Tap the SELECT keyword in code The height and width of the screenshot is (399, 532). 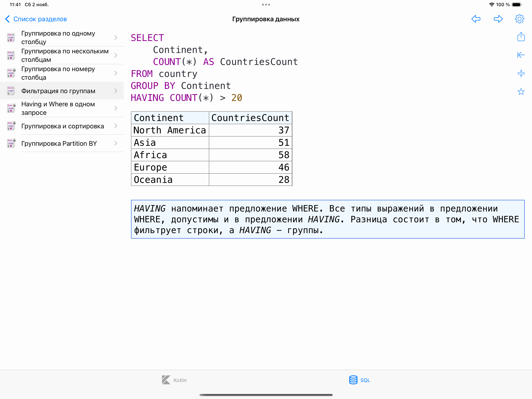pyautogui.click(x=147, y=38)
